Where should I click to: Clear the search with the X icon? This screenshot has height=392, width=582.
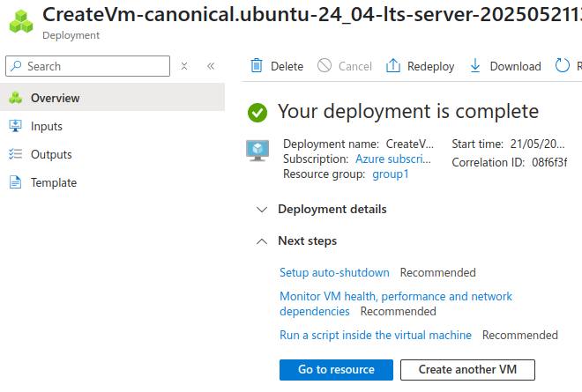[x=184, y=66]
